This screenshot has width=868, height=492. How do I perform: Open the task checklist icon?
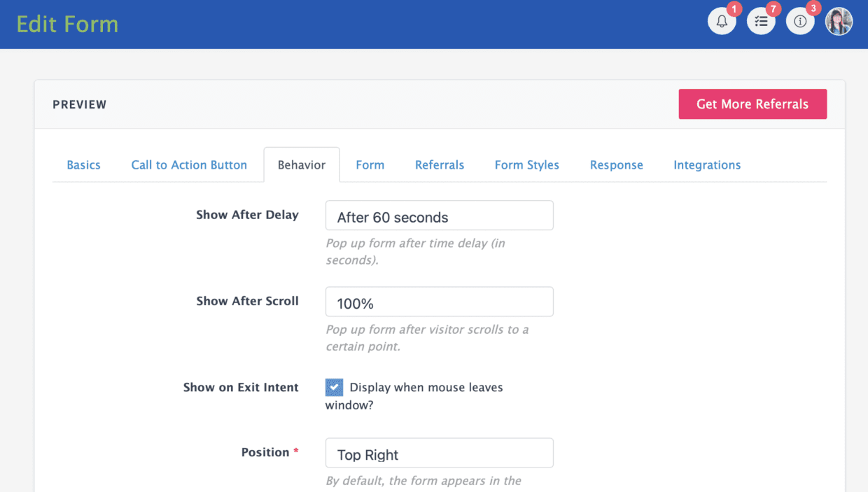click(761, 22)
